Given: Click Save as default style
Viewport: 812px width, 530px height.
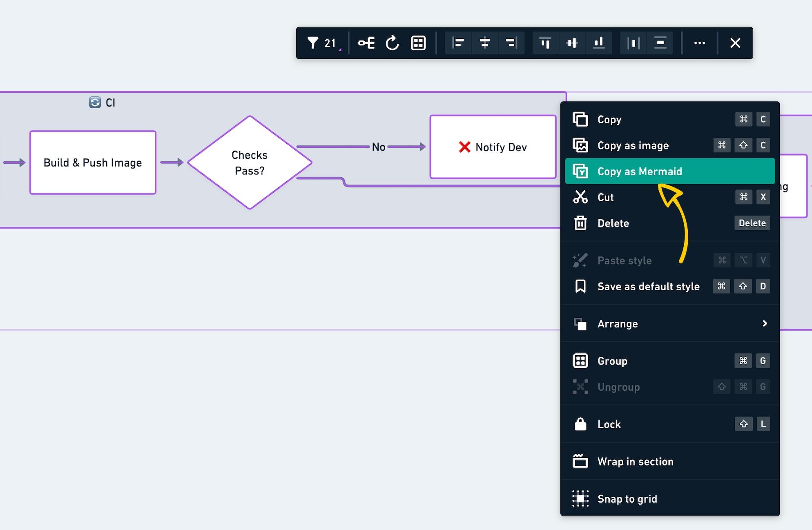Looking at the screenshot, I should (648, 286).
